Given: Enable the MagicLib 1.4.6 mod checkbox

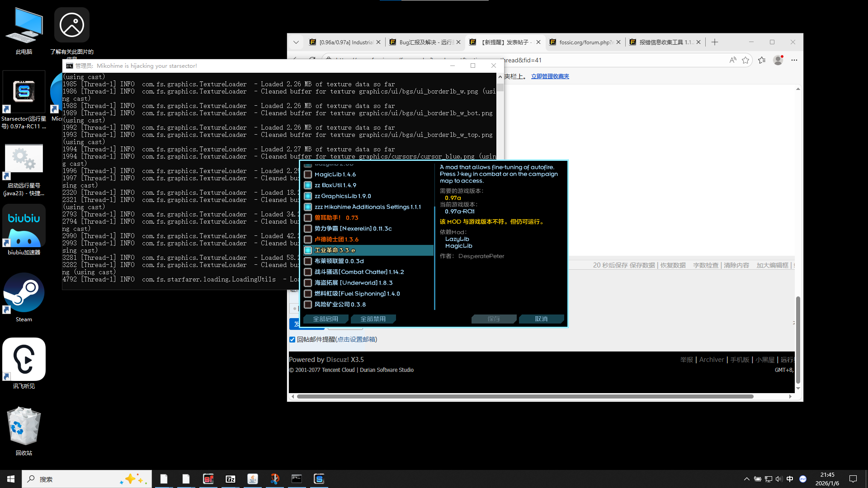Looking at the screenshot, I should pyautogui.click(x=308, y=174).
